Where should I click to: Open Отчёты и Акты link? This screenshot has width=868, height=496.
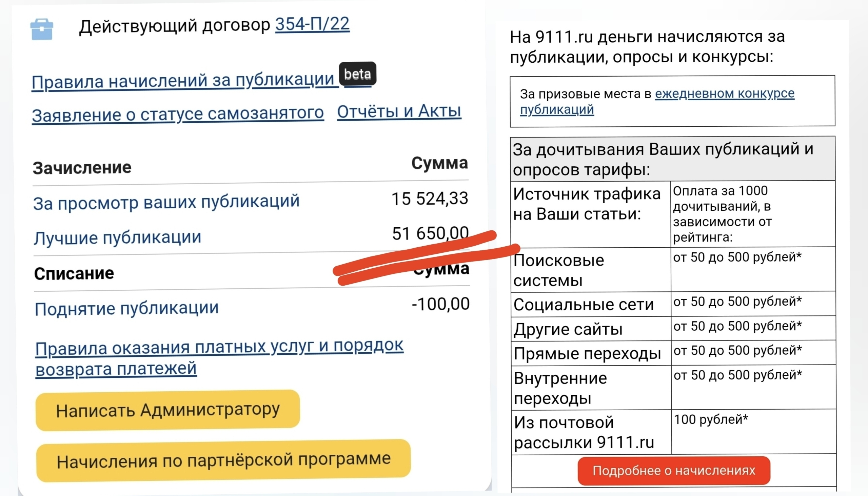click(x=399, y=111)
